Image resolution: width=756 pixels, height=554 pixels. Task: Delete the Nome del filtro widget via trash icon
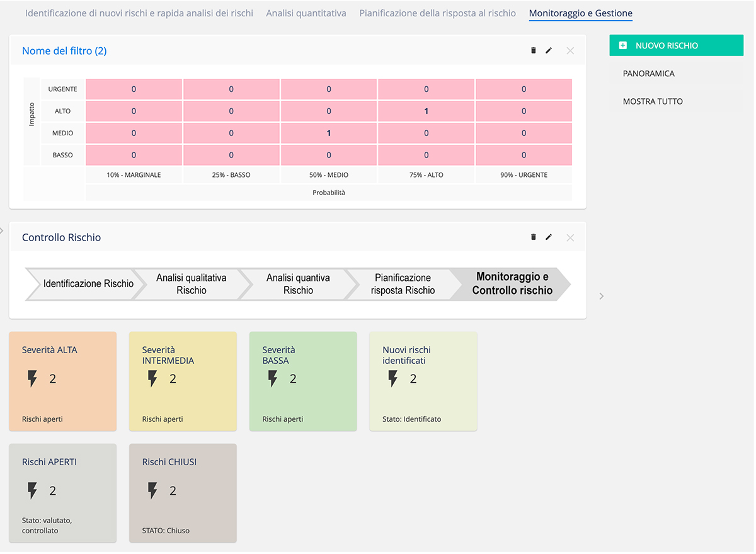pyautogui.click(x=534, y=50)
